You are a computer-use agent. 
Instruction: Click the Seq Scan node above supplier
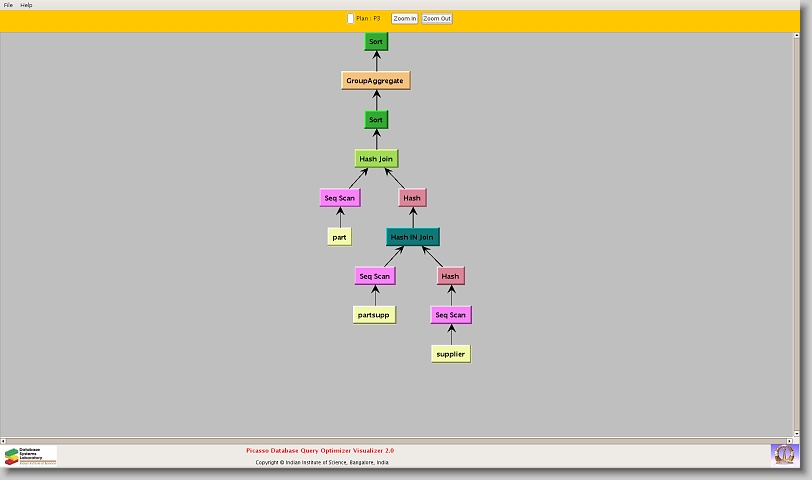(x=451, y=315)
